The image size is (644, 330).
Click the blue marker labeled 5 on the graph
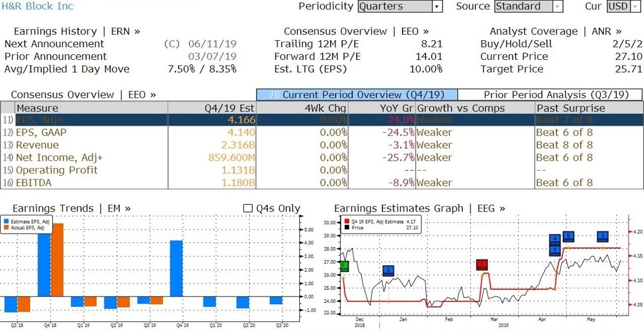click(568, 237)
